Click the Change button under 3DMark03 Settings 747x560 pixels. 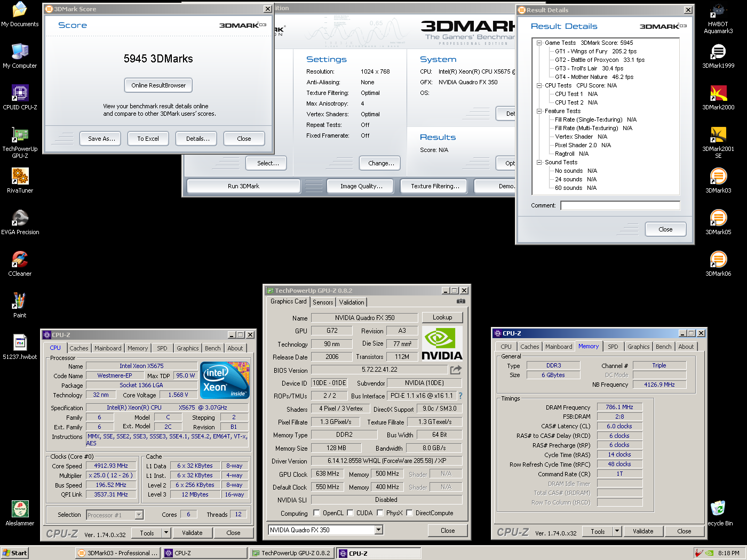click(x=381, y=163)
